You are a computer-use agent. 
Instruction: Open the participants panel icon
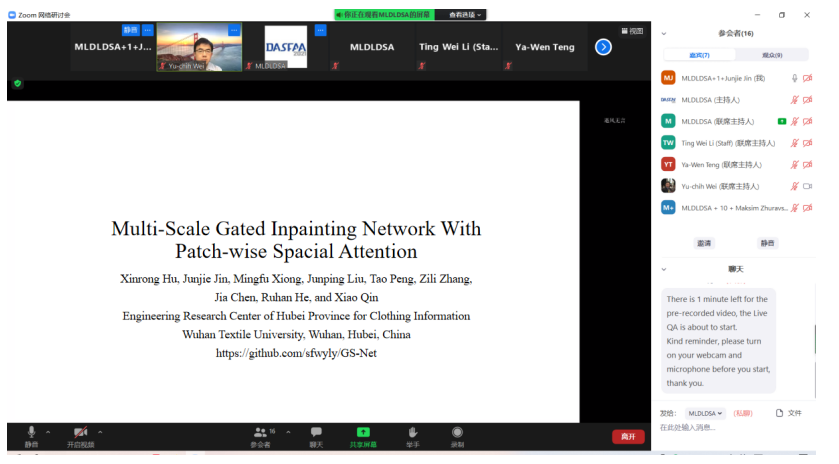point(260,432)
